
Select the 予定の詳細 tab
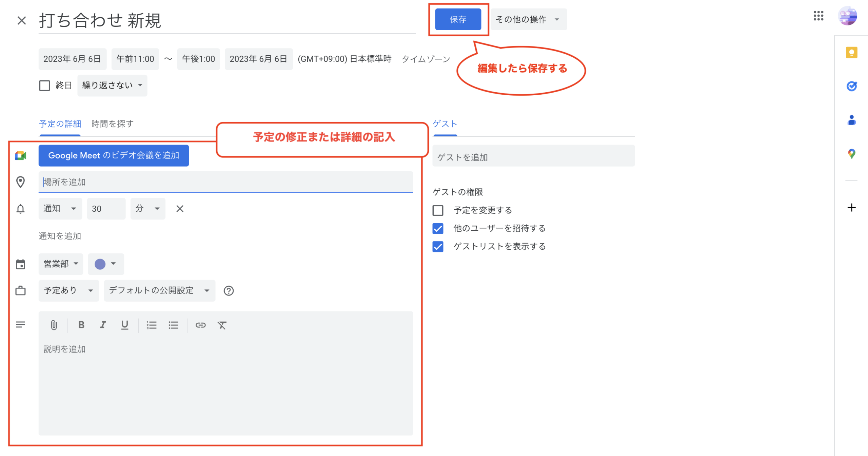60,124
